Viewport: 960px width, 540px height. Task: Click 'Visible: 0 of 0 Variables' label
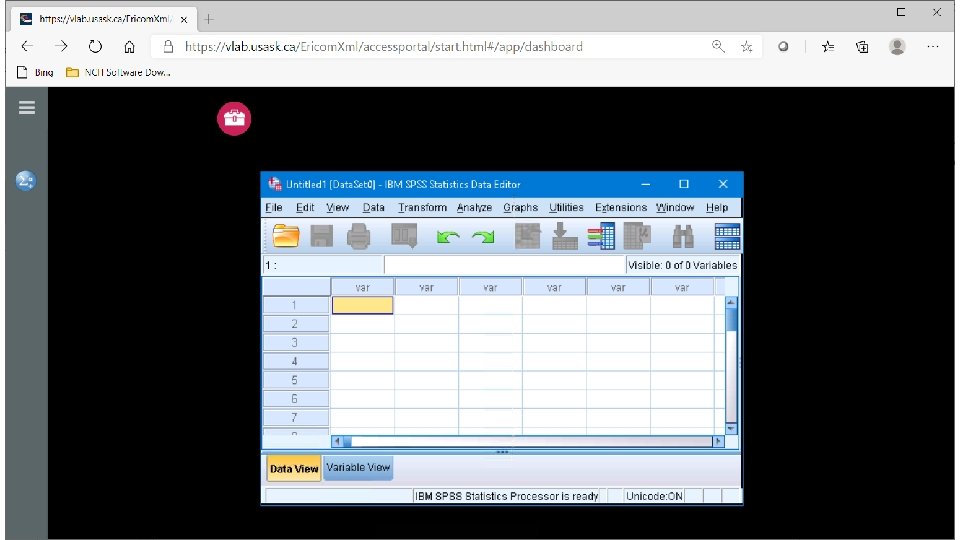683,265
